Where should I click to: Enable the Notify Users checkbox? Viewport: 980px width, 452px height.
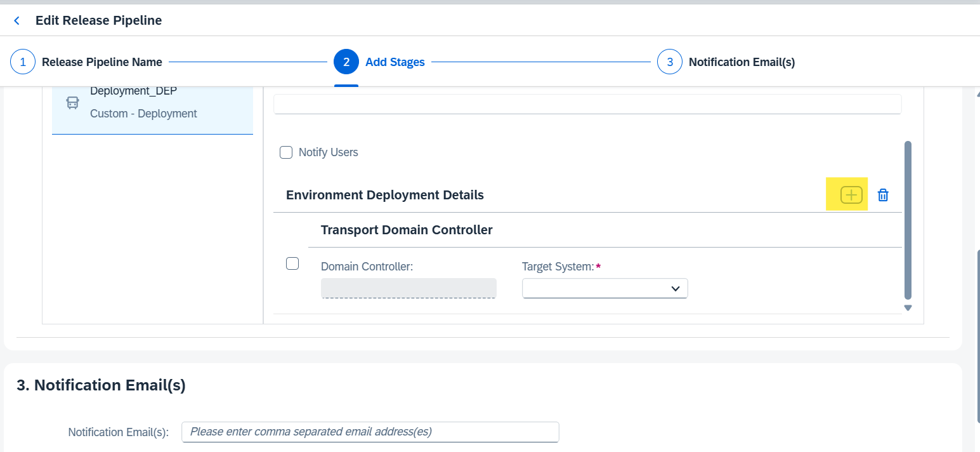286,152
